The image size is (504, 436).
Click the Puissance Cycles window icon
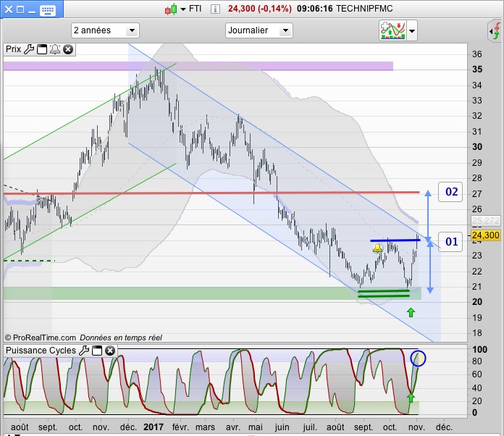[x=97, y=351]
